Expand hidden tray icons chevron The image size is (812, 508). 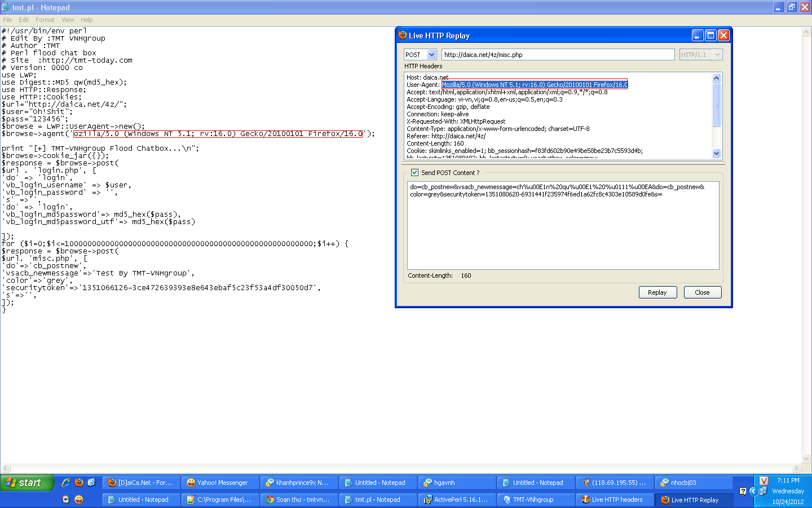(753, 491)
